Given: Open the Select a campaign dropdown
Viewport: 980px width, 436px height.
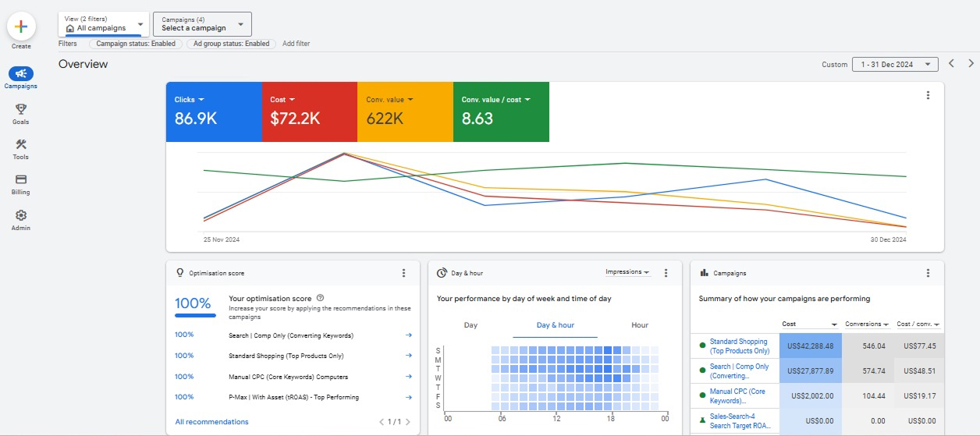Looking at the screenshot, I should coord(202,24).
